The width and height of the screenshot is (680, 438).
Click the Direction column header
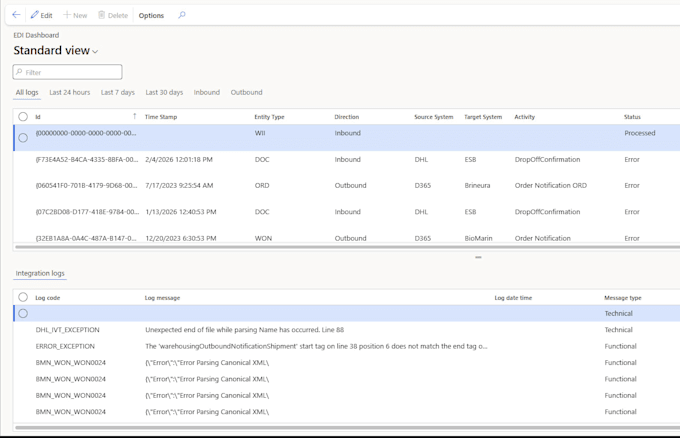point(347,117)
